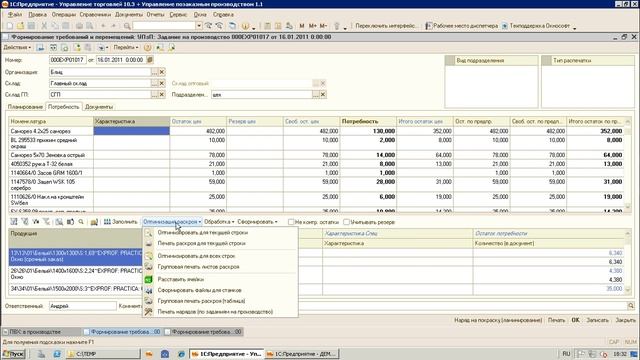Click the forklift icon left of Заполнить

(x=94, y=222)
